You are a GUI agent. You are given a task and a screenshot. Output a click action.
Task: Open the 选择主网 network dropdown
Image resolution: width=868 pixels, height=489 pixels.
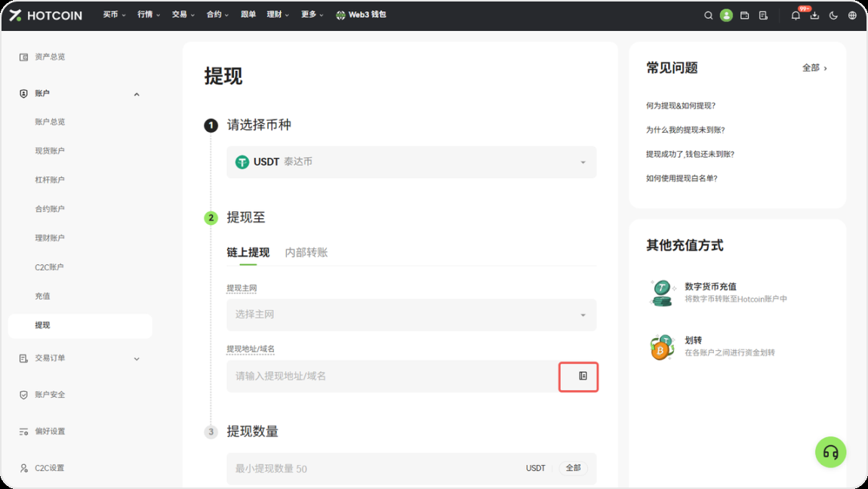411,315
